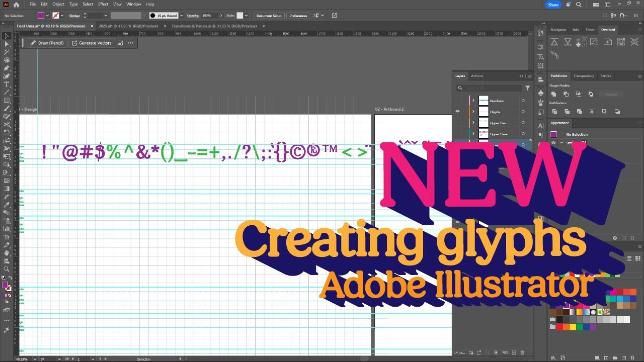
Task: Open the stroke color dropdown arrow
Action: tap(62, 16)
